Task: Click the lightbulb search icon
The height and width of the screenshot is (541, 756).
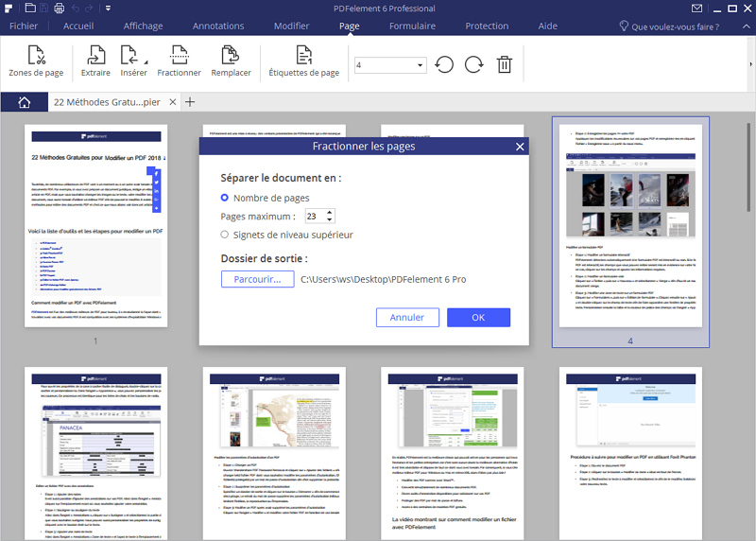Action: click(x=624, y=26)
